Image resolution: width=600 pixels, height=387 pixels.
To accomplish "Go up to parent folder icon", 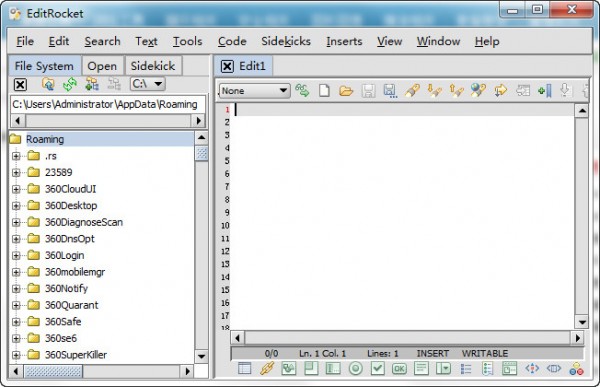I will pos(48,84).
